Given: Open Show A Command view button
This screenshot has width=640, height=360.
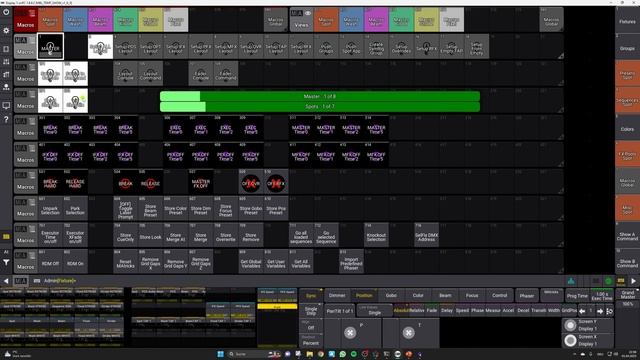Looking at the screenshot, I should tap(627, 236).
